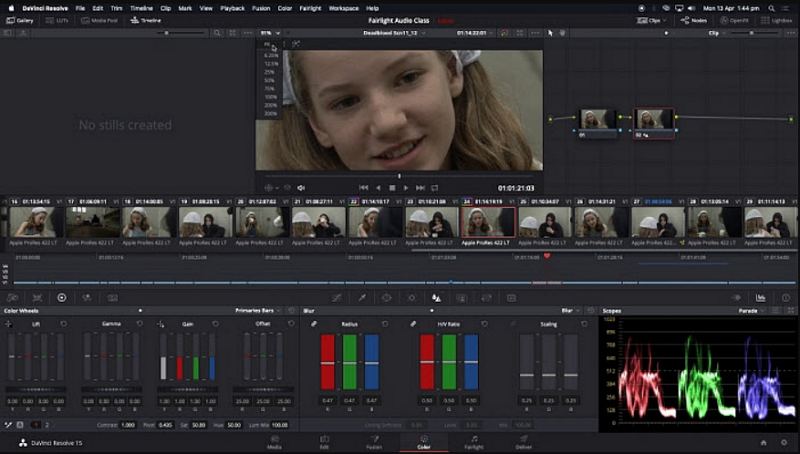Toggle the OpenFX panel

point(735,20)
